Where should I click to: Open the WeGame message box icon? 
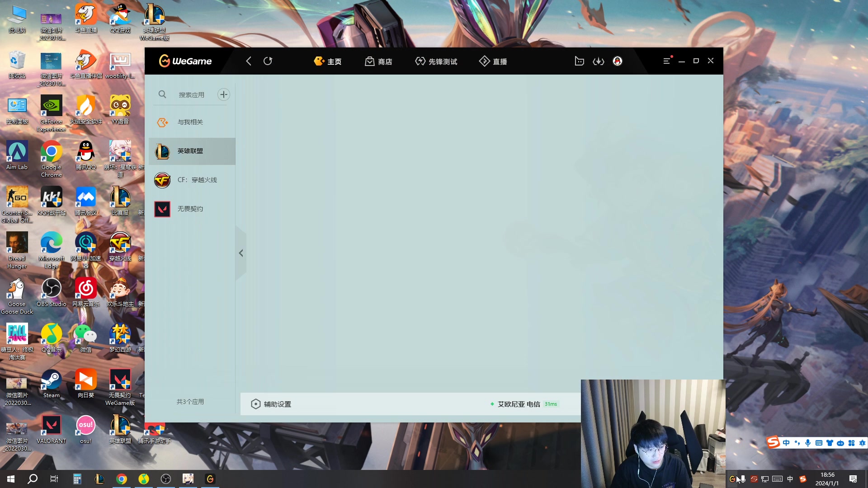click(579, 61)
